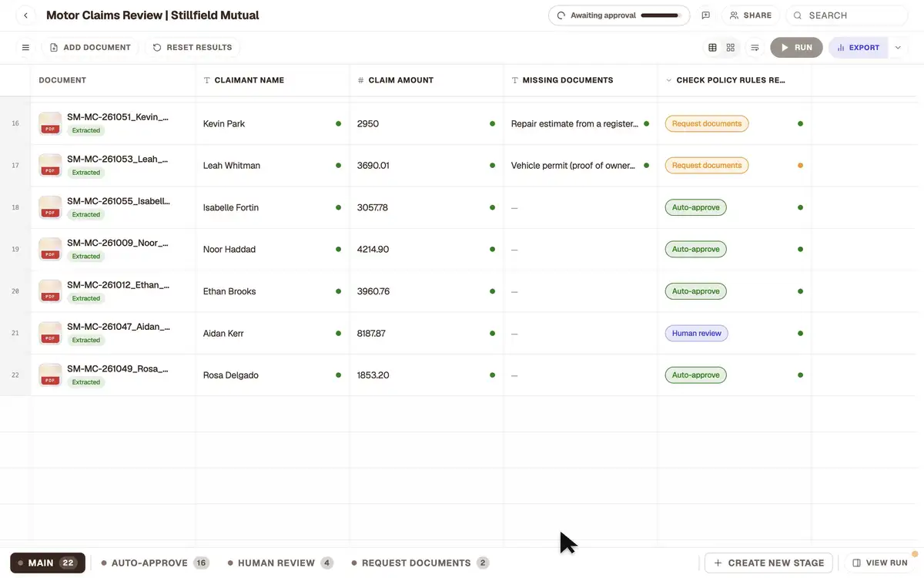Open the PDF icon for SM-MC-261051_Kevin
Image resolution: width=924 pixels, height=578 pixels.
50,123
